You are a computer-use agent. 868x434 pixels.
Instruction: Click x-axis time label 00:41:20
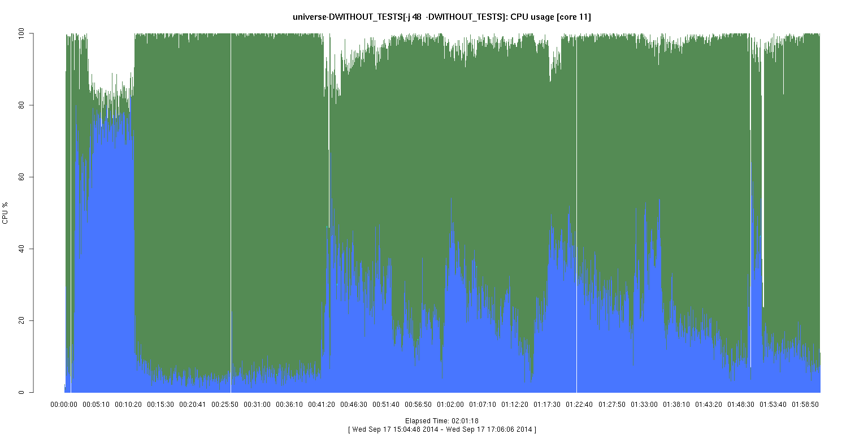click(322, 405)
